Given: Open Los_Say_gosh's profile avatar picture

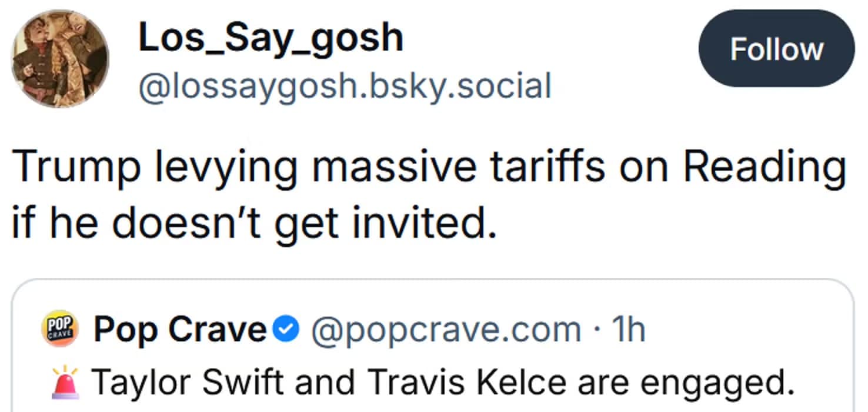Looking at the screenshot, I should click(x=60, y=59).
